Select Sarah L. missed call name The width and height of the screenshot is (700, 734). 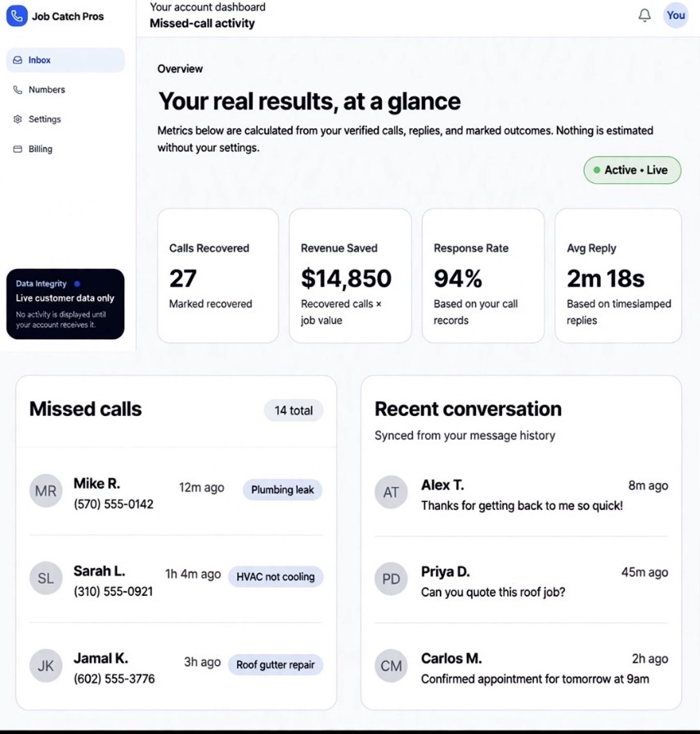[99, 571]
